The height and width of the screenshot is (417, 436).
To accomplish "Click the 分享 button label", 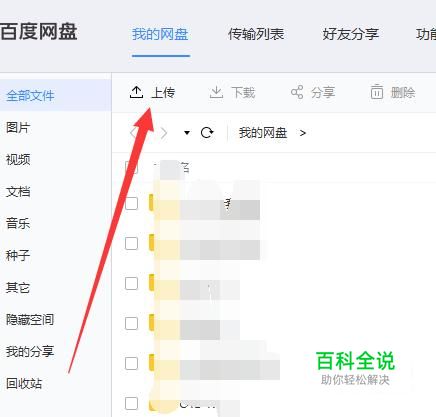I will point(323,92).
